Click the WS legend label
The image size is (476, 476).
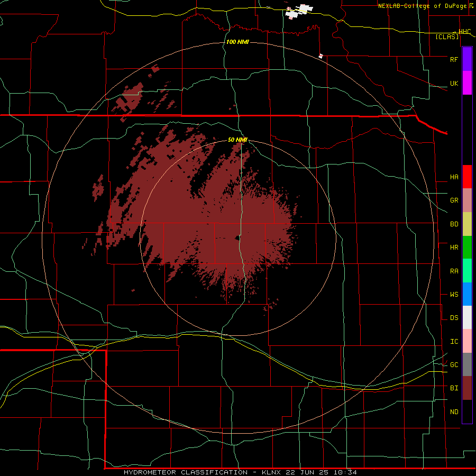(454, 295)
